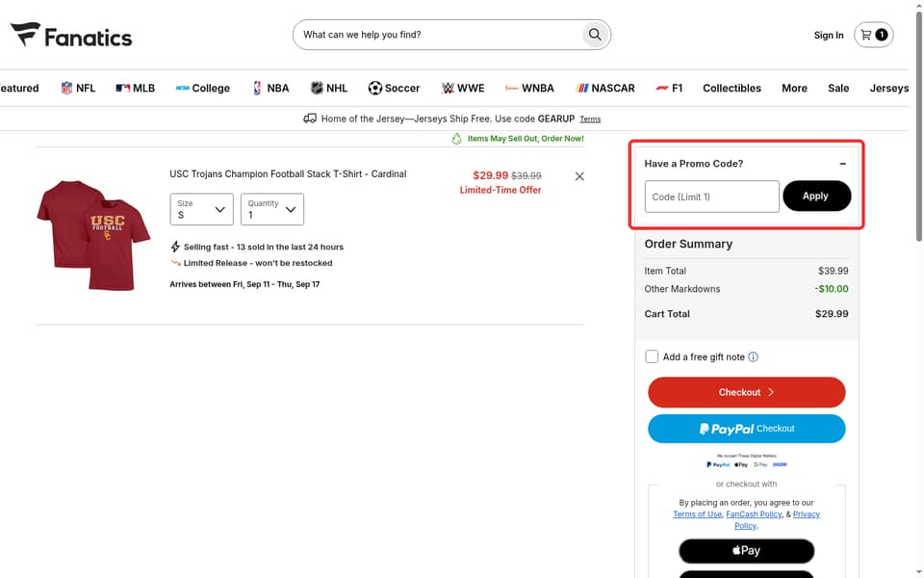Enable Add a free gift note checkbox

tap(652, 356)
